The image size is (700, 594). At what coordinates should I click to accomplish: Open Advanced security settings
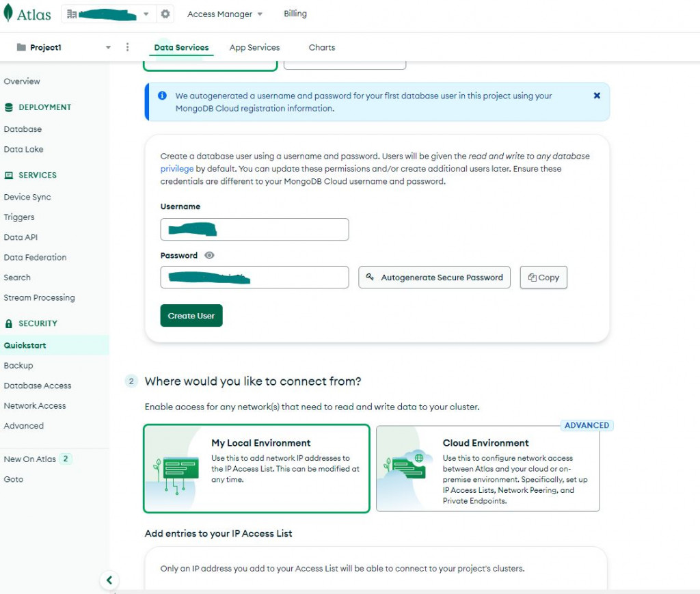pos(24,425)
